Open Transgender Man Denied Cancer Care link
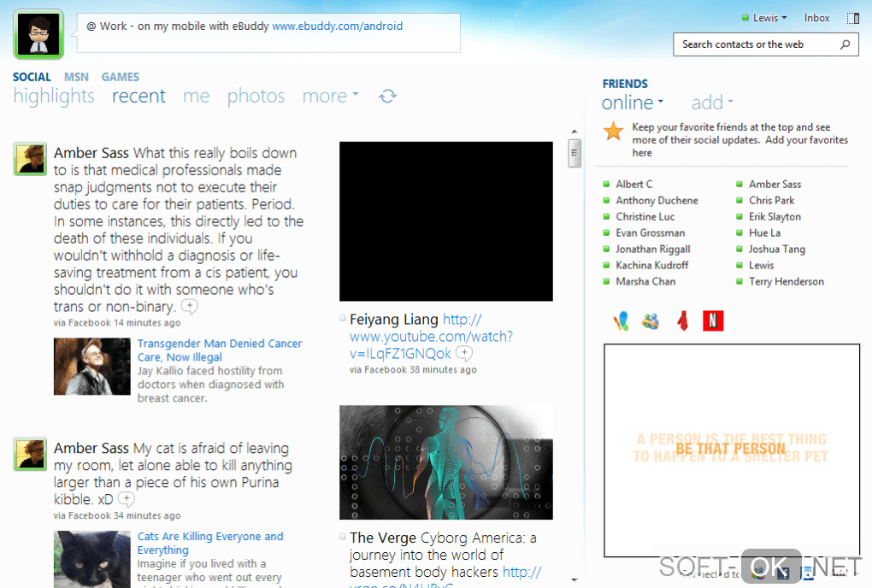The height and width of the screenshot is (588, 872). (220, 350)
